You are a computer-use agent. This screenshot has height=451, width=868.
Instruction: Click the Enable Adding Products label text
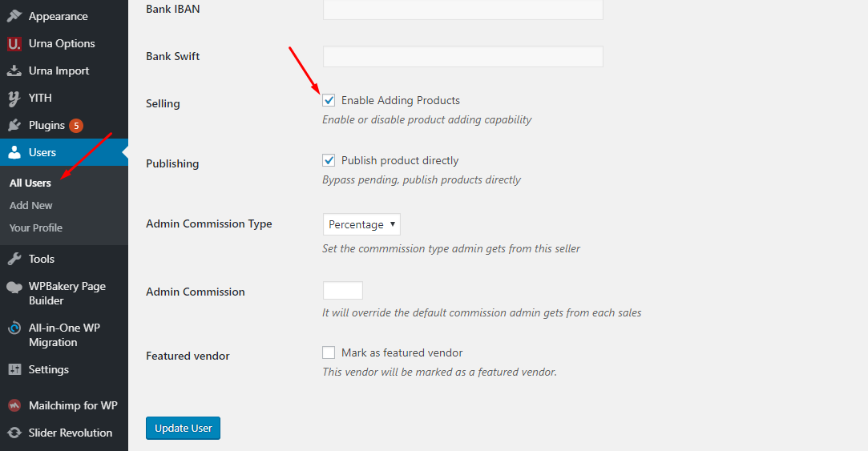[401, 100]
